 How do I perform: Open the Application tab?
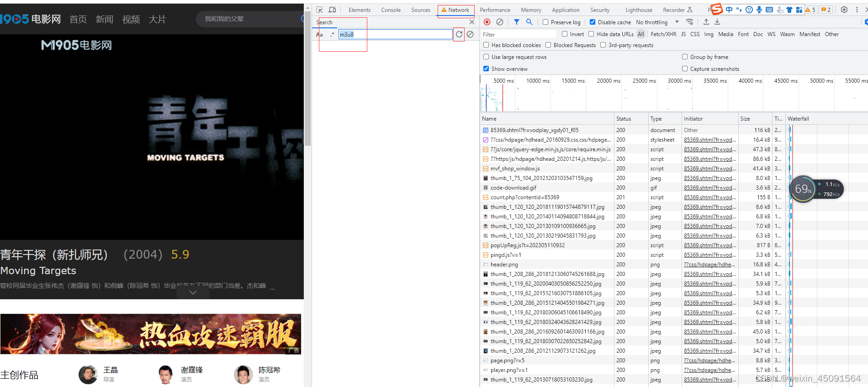566,10
